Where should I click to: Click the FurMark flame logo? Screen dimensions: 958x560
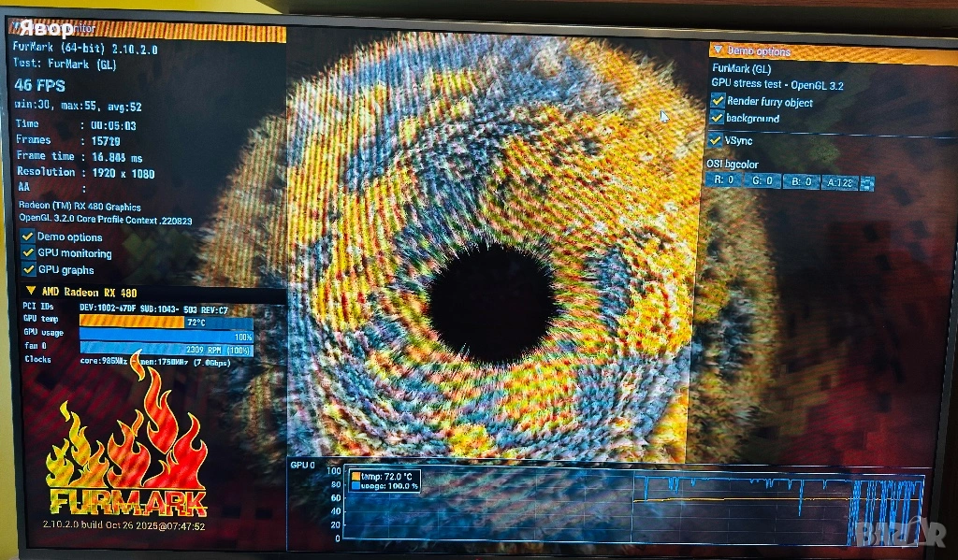[x=126, y=449]
